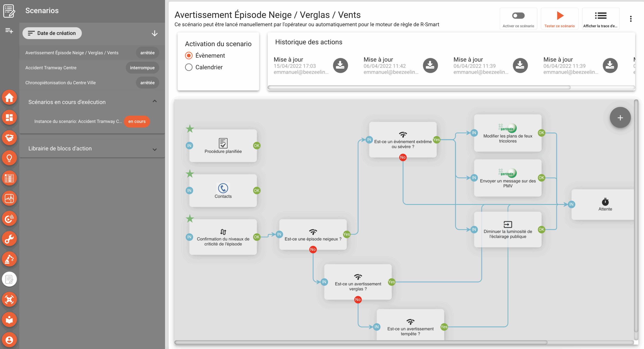Collapse Scénarios en cours d'exécution section
This screenshot has height=349, width=644.
pos(155,101)
